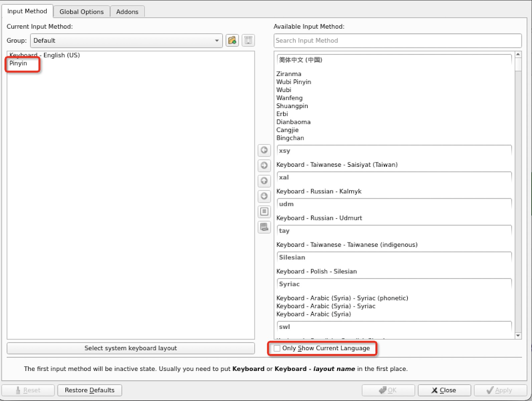Click the right arrow to remove input method

[264, 166]
